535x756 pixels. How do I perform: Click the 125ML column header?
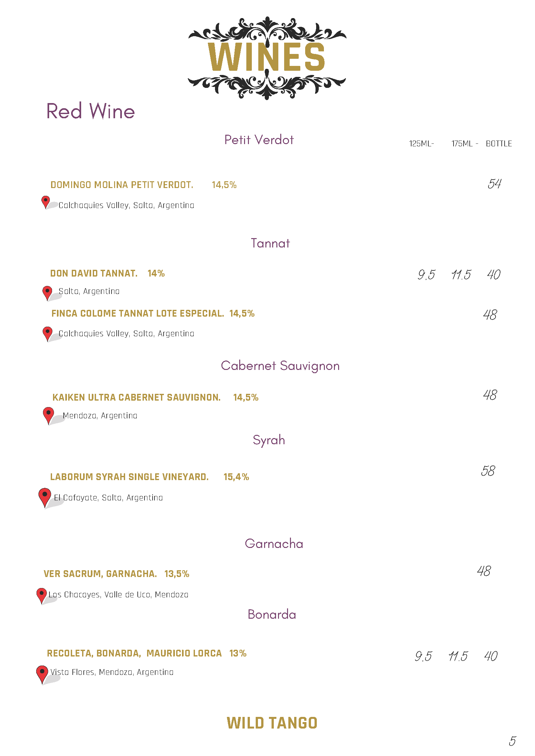[421, 144]
